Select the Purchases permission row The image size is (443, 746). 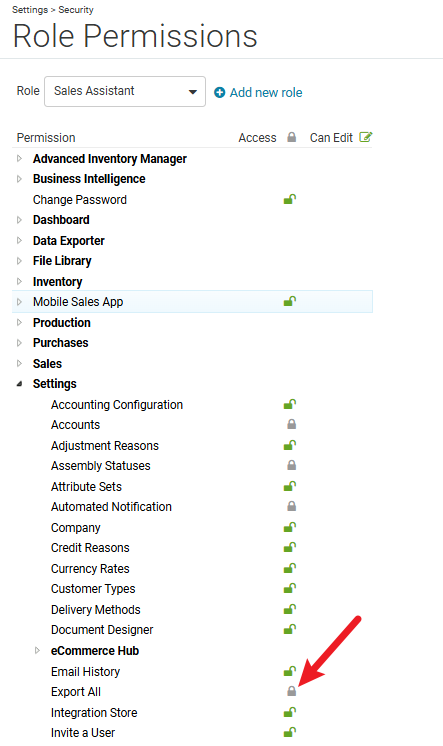coord(192,343)
